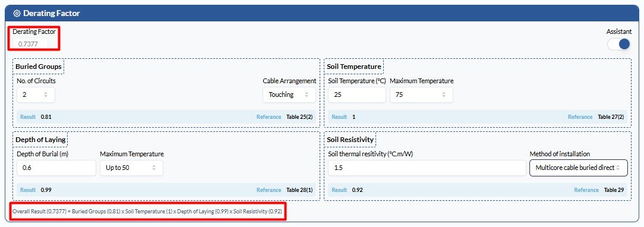Open the Cable Arrangement dropdown set to Touching

tap(289, 95)
